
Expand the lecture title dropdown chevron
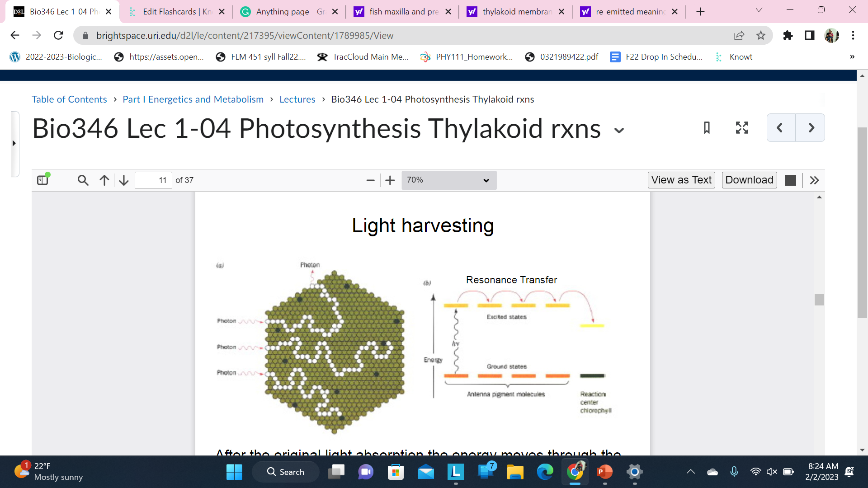tap(619, 131)
